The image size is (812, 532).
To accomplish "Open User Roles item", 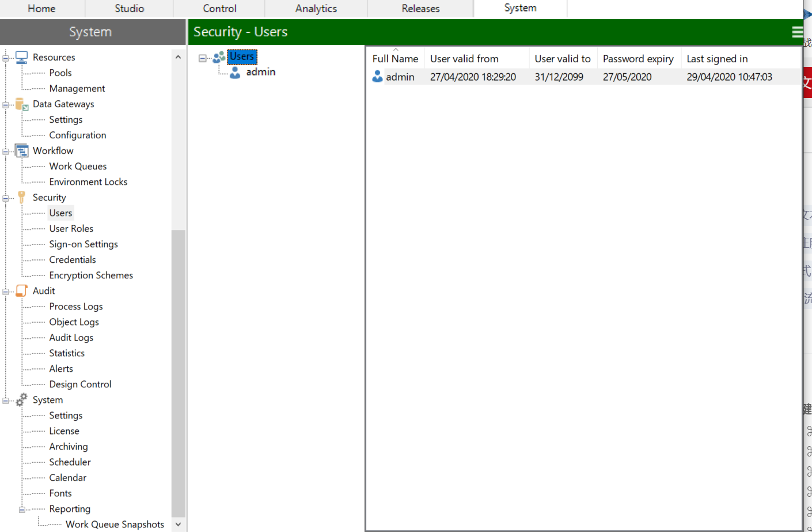I will 71,228.
